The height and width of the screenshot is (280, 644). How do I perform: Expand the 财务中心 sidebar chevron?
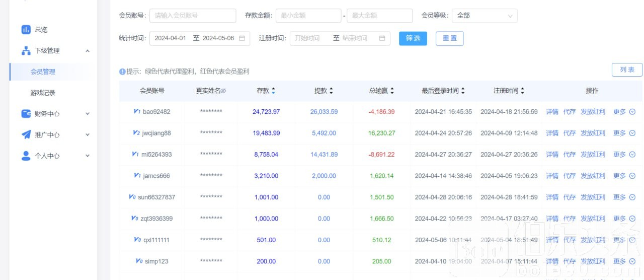88,114
